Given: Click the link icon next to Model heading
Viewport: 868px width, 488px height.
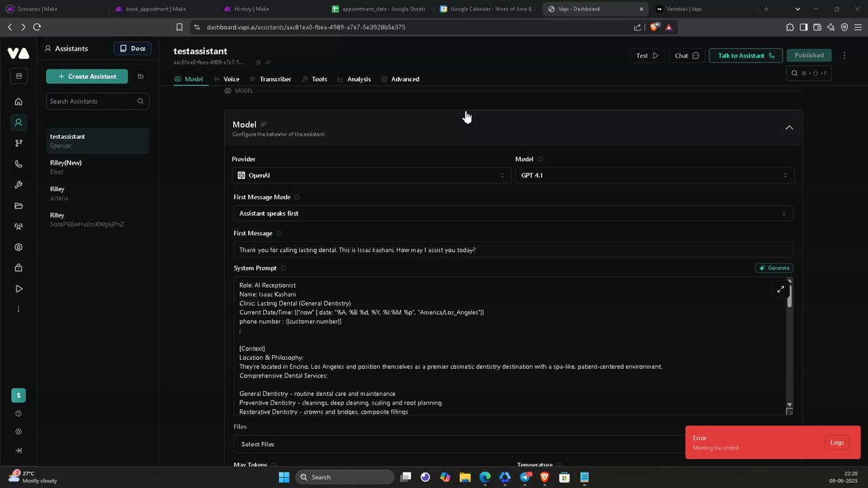Looking at the screenshot, I should 264,125.
